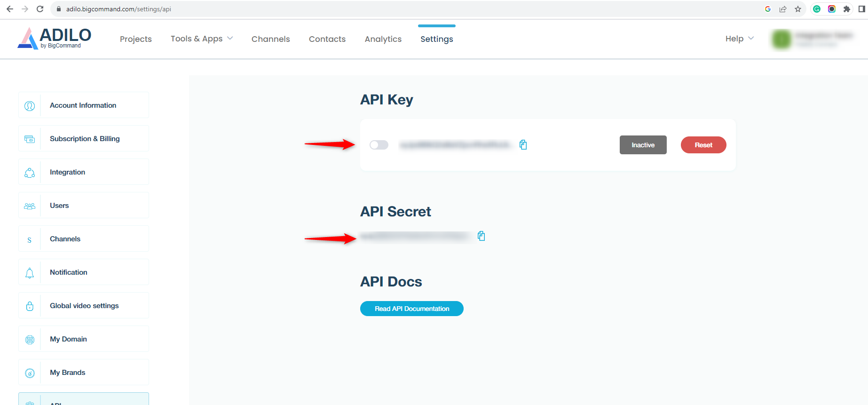
Task: Copy the API Key with the clipboard icon
Action: [523, 145]
